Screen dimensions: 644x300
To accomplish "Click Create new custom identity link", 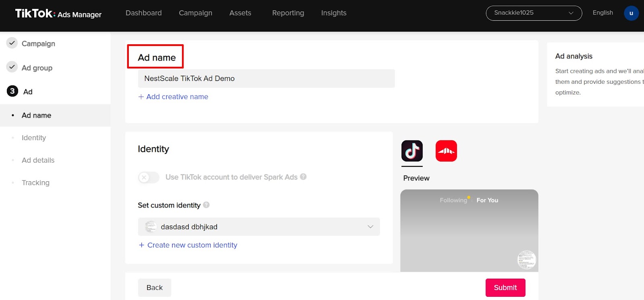I will pos(188,245).
